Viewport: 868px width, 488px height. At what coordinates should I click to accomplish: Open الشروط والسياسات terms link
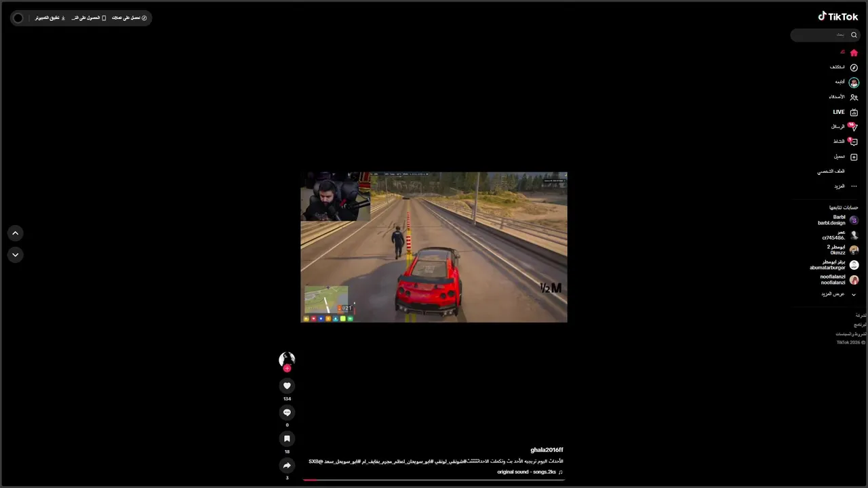tap(850, 333)
